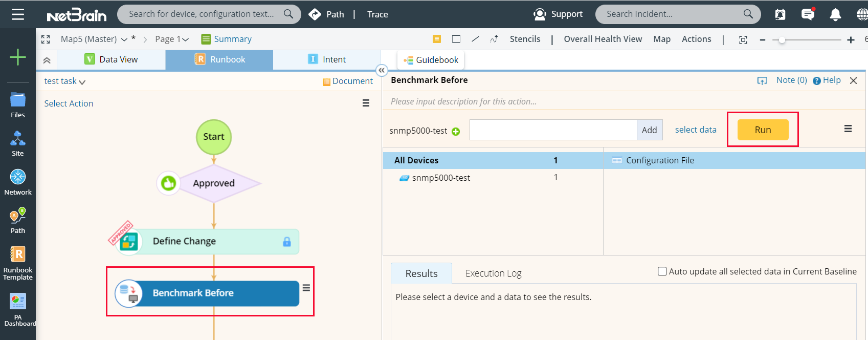Open the Guidebook tab
Screen dimensions: 868x340
pos(431,60)
